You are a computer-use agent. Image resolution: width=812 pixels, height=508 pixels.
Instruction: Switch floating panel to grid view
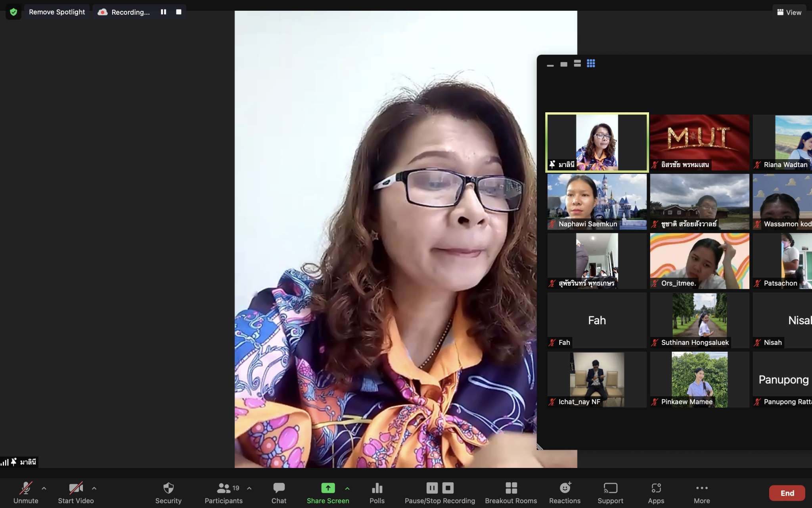tap(591, 63)
